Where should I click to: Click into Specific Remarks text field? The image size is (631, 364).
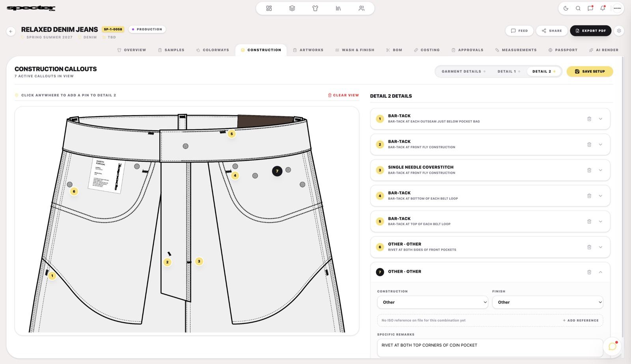[490, 348]
